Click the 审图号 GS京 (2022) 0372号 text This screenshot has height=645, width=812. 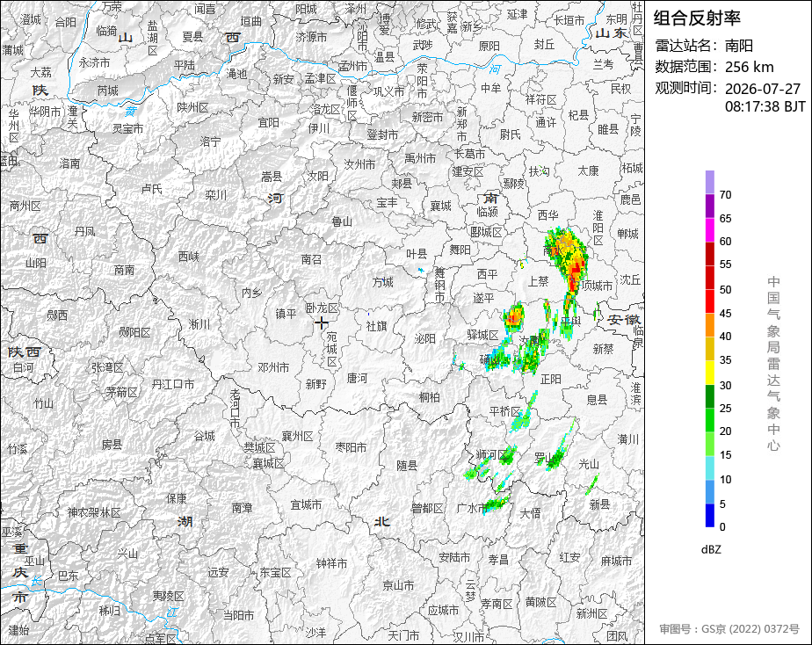729,629
